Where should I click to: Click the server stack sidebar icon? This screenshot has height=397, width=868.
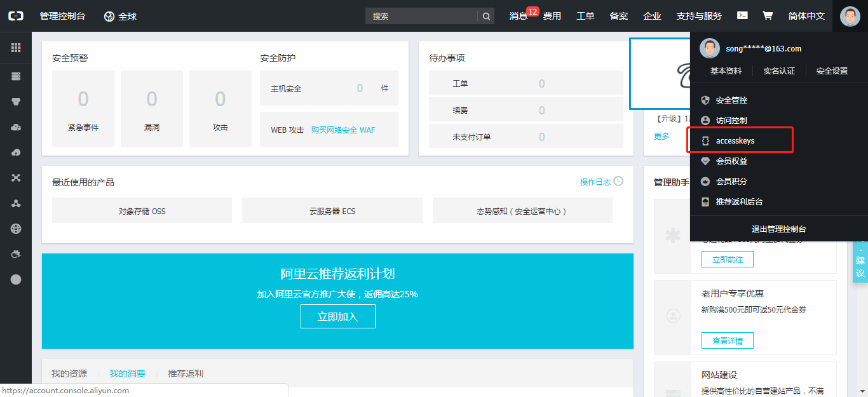click(16, 76)
